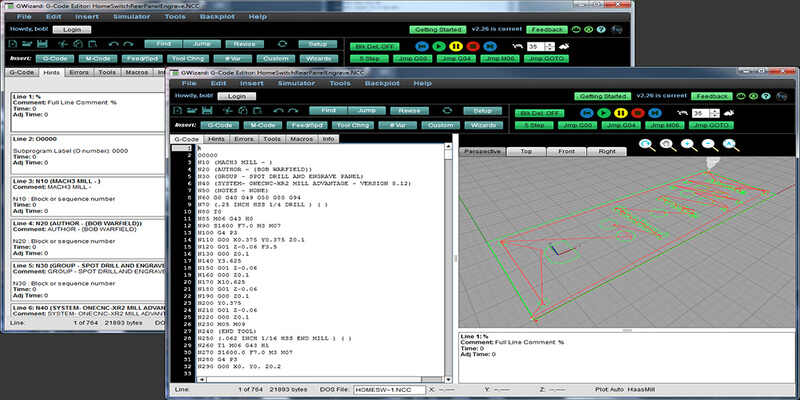This screenshot has height=400, width=800.
Task: Click the first magnifier icon above the backplot
Action: (647, 145)
